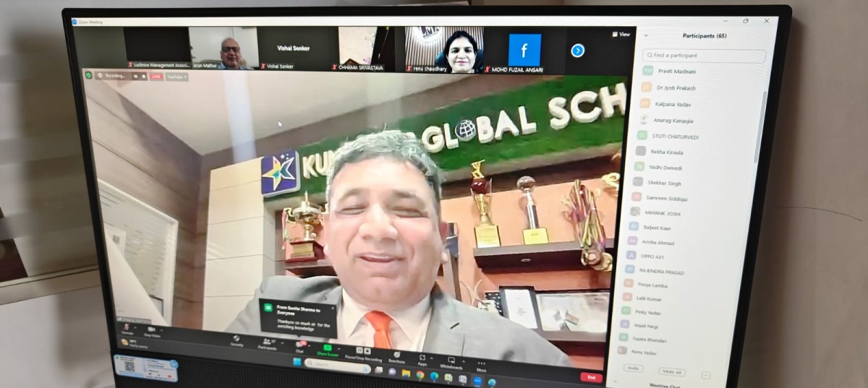Click the Unmute microphone icon
Image resolution: width=868 pixels, height=388 pixels.
(x=126, y=327)
